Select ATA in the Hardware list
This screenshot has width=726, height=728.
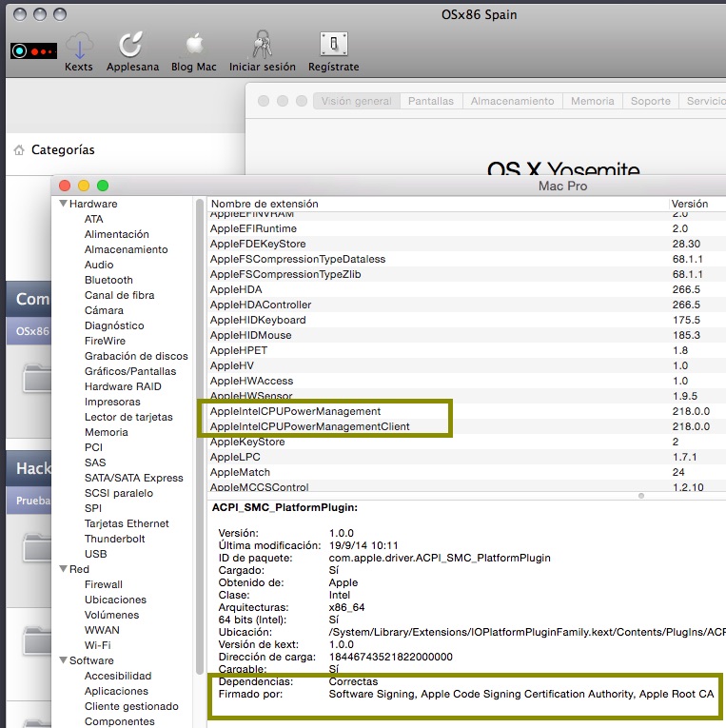[x=93, y=219]
